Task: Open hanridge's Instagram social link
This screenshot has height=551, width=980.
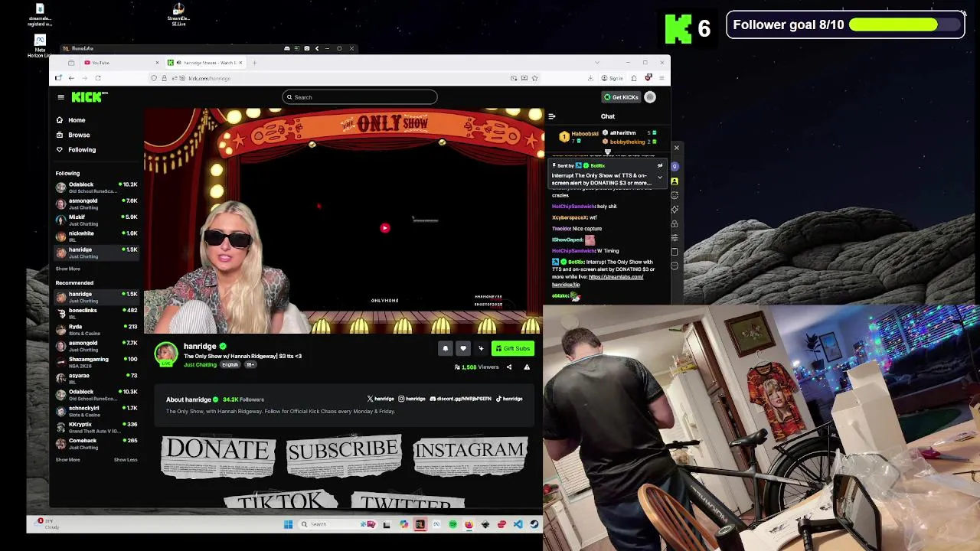Action: point(412,399)
